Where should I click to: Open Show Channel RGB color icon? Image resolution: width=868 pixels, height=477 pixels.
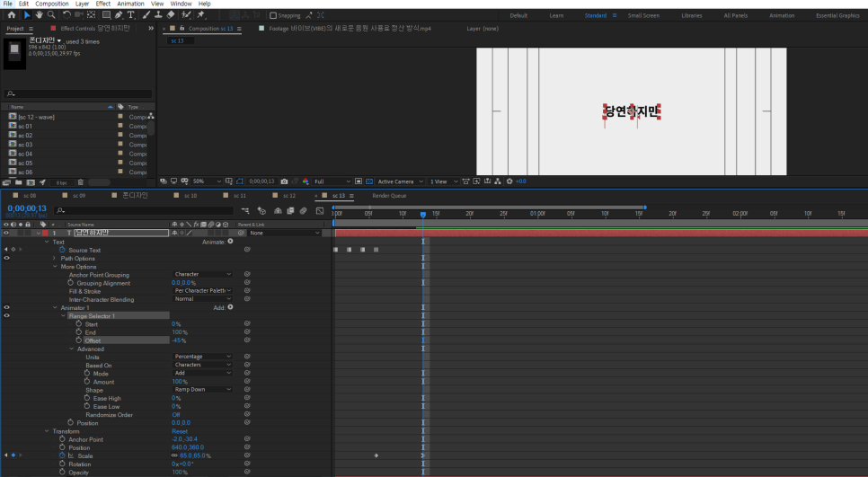(306, 181)
